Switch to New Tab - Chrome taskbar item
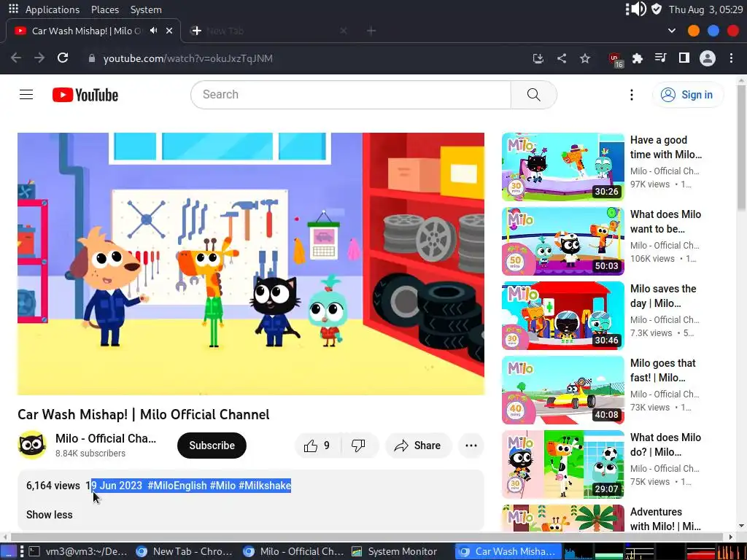747x560 pixels. 184,551
